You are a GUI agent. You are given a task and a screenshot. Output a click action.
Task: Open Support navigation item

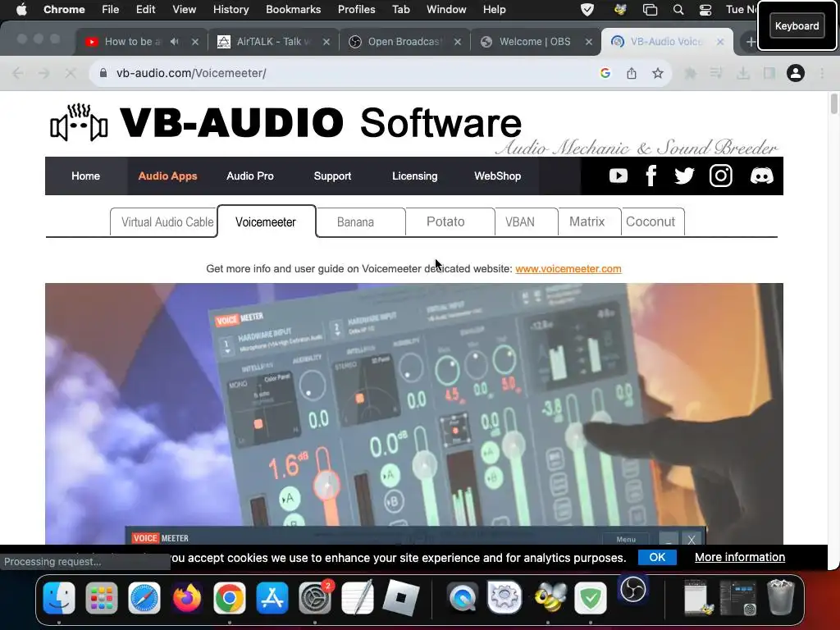[332, 176]
